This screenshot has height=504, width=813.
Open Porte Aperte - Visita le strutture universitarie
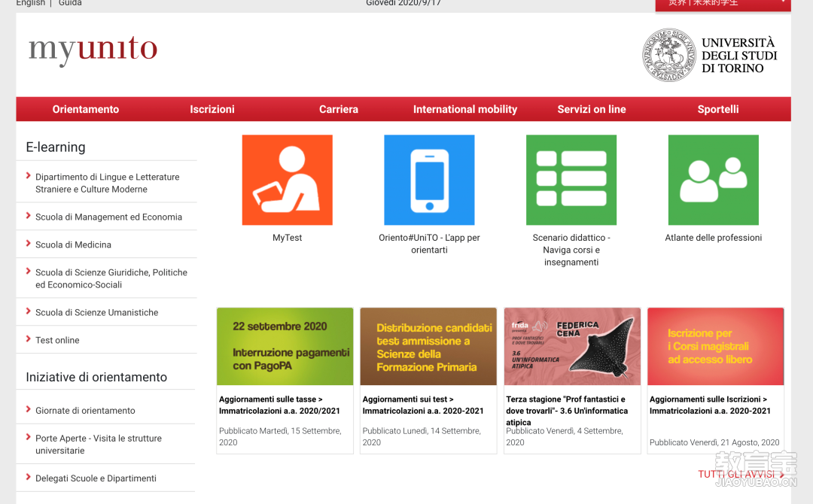[x=99, y=444]
